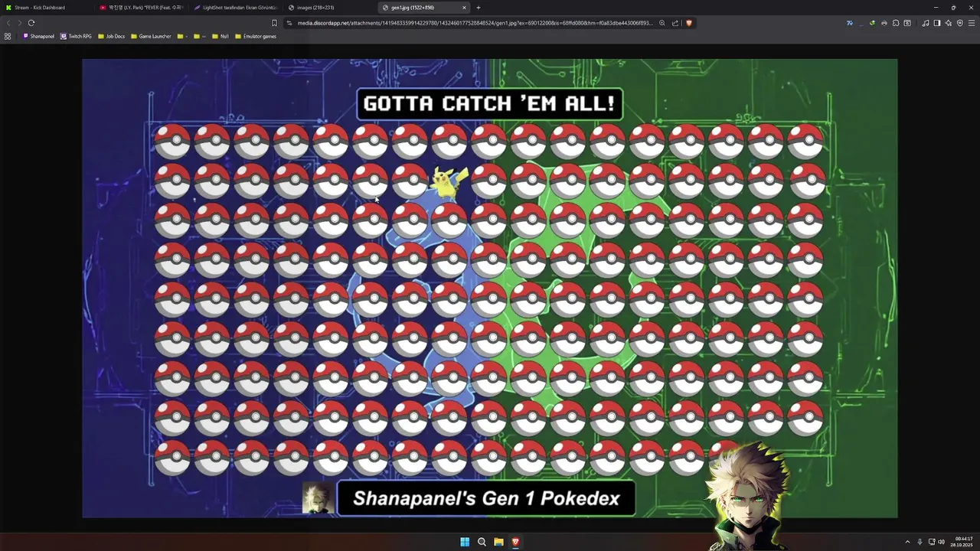Screen dimensions: 980x551
Task: Click the microphone icon in system tray
Action: (x=920, y=542)
